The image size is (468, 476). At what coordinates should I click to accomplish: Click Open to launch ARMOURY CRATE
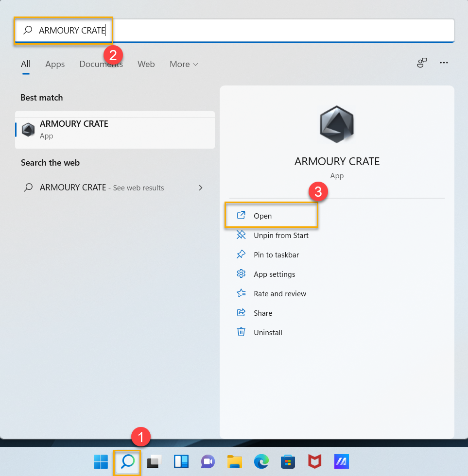262,216
